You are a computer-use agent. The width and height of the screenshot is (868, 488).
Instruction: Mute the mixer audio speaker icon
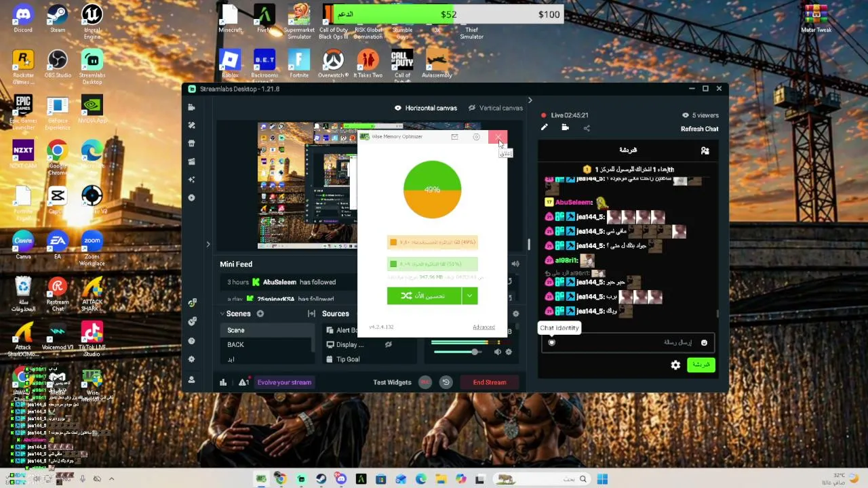pyautogui.click(x=498, y=352)
